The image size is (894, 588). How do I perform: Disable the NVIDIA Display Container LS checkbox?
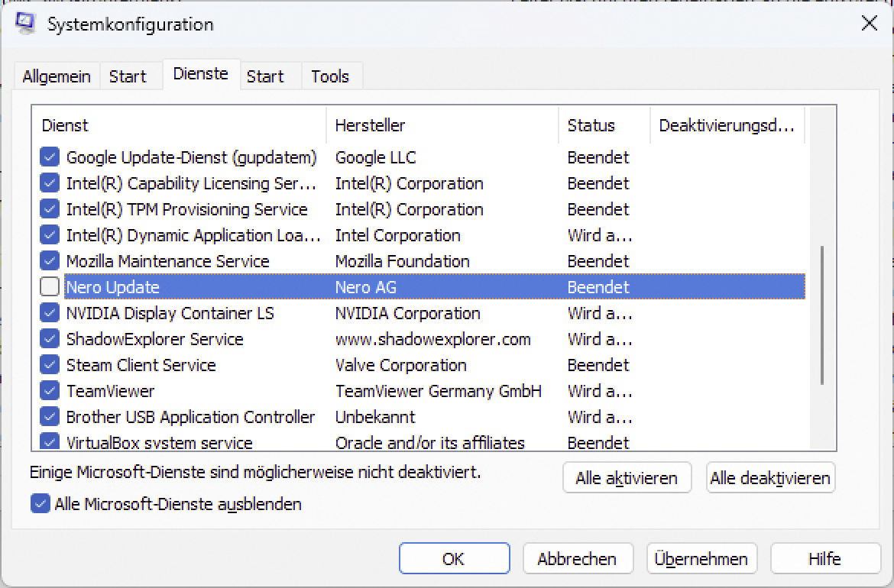48,312
